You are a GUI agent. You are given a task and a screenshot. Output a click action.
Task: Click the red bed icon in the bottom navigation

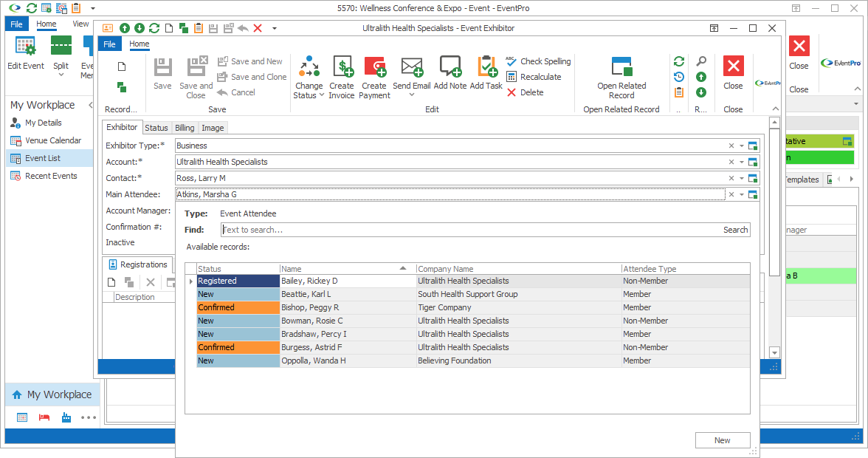pyautogui.click(x=44, y=417)
